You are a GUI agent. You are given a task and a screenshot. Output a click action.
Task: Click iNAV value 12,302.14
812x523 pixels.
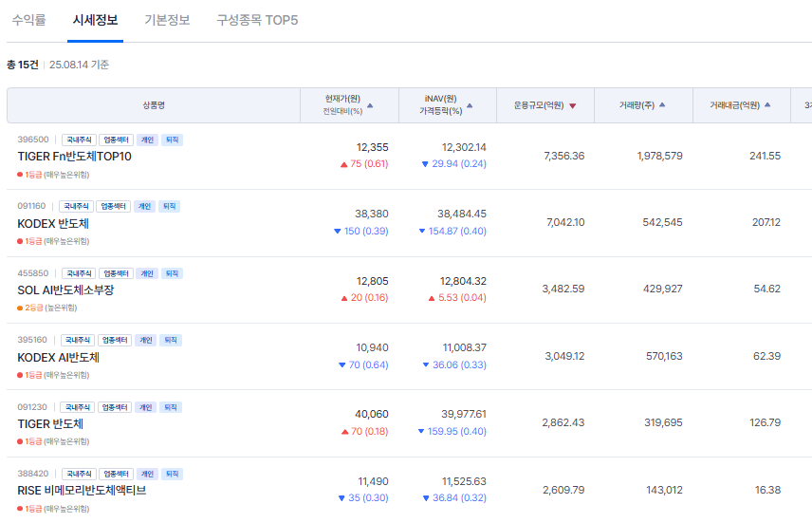pos(464,148)
